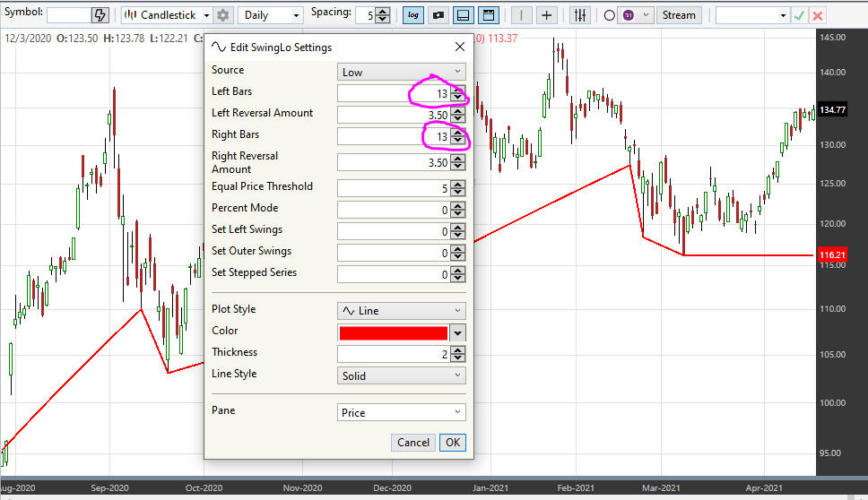868x500 pixels.
Task: Open chart style gear settings
Action: [223, 15]
